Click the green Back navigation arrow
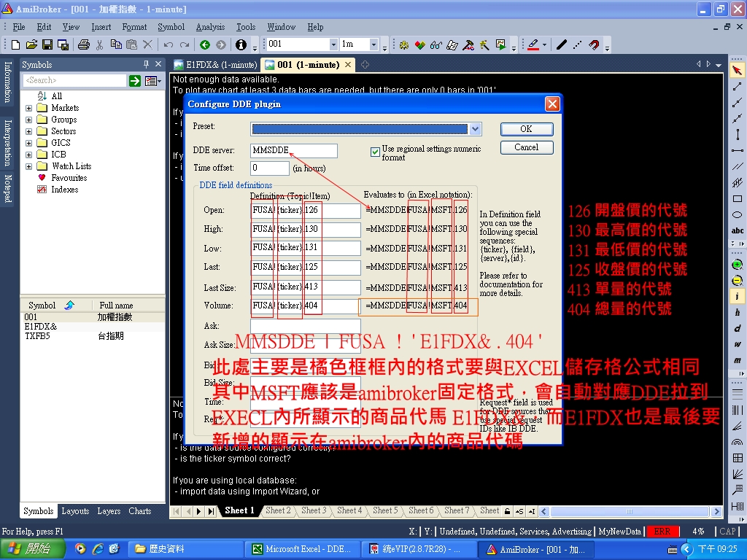 205,44
